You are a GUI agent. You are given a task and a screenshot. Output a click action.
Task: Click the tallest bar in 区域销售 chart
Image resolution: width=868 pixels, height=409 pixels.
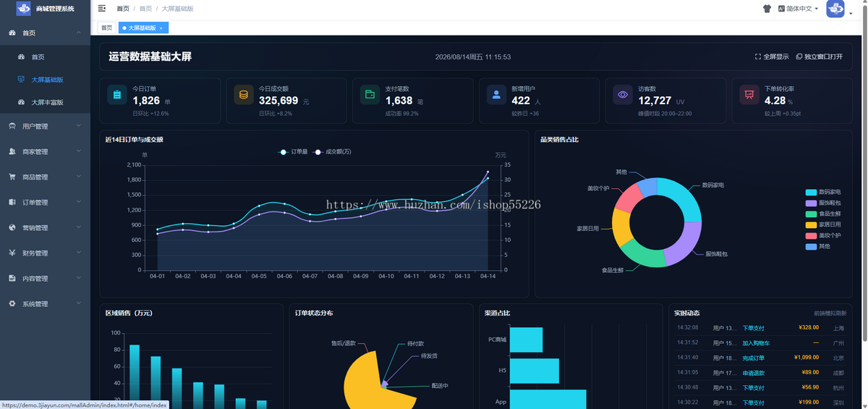(x=135, y=376)
